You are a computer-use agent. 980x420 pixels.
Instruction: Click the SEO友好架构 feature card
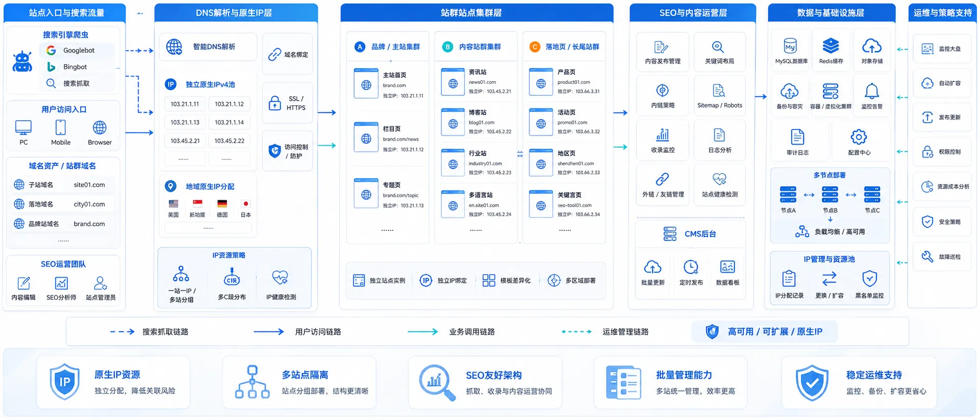tap(485, 383)
